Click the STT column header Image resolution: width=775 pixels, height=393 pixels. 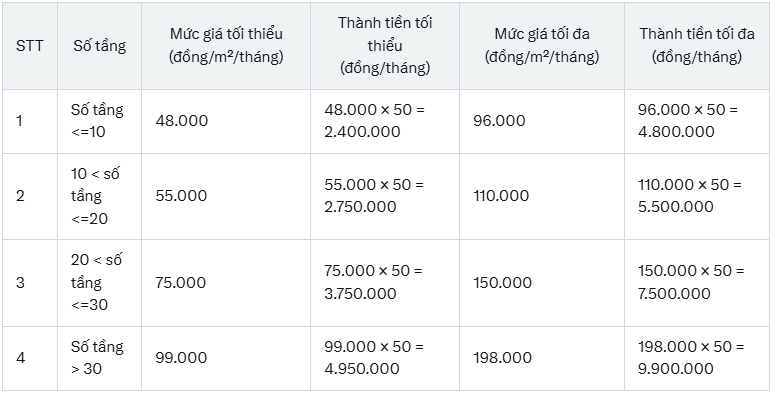30,46
